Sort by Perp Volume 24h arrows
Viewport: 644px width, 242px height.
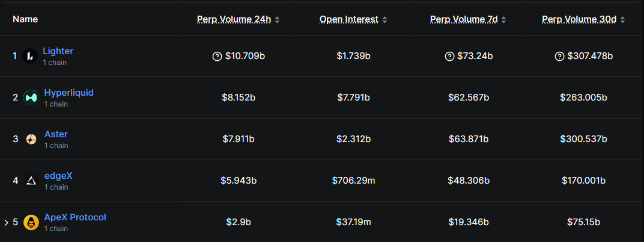[277, 20]
